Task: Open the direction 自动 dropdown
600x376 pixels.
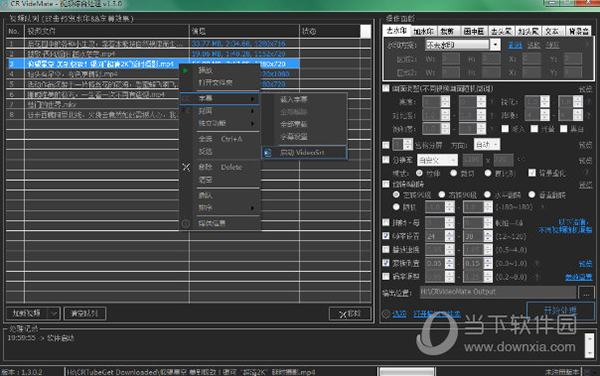Action: pos(487,145)
